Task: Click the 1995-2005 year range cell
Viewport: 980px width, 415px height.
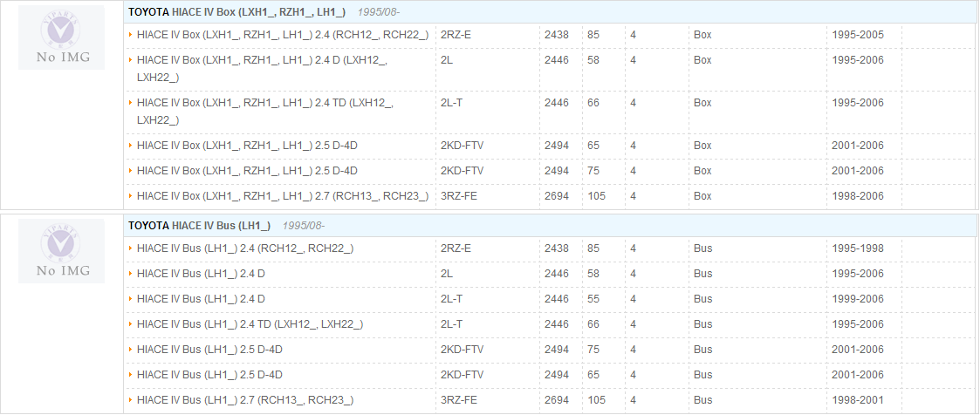Action: (858, 35)
